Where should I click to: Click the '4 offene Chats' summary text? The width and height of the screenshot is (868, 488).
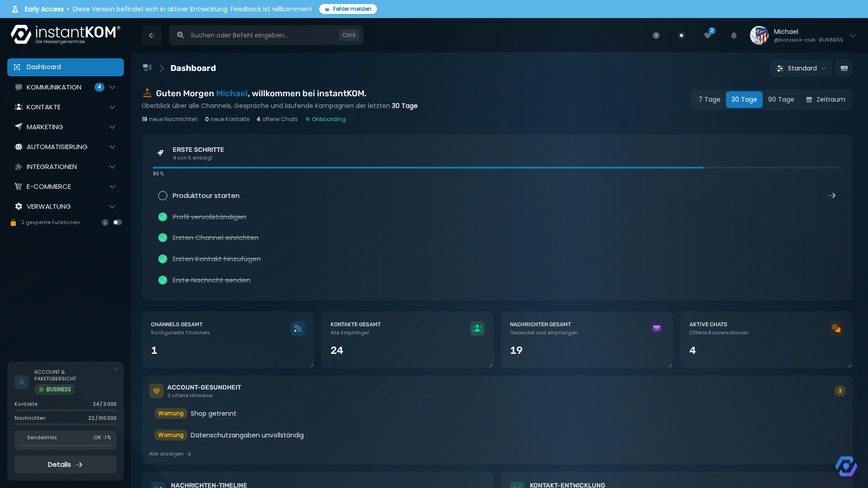point(277,119)
